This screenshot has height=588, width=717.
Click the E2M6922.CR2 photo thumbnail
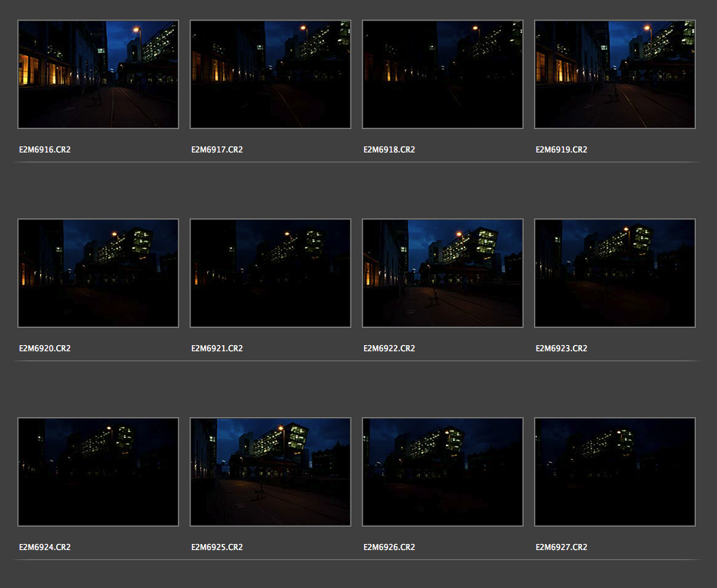(442, 273)
